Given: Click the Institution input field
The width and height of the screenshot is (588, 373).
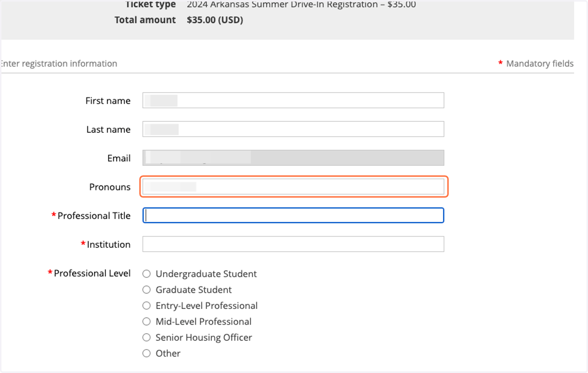Looking at the screenshot, I should pos(293,244).
